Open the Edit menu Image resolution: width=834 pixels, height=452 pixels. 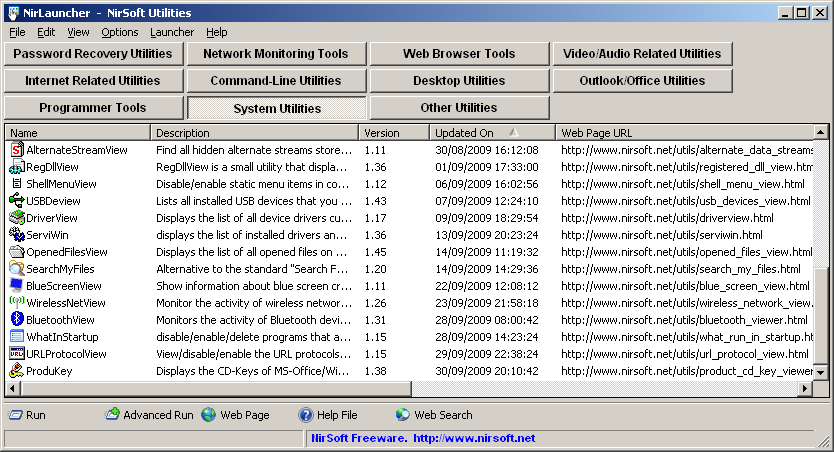tap(46, 32)
